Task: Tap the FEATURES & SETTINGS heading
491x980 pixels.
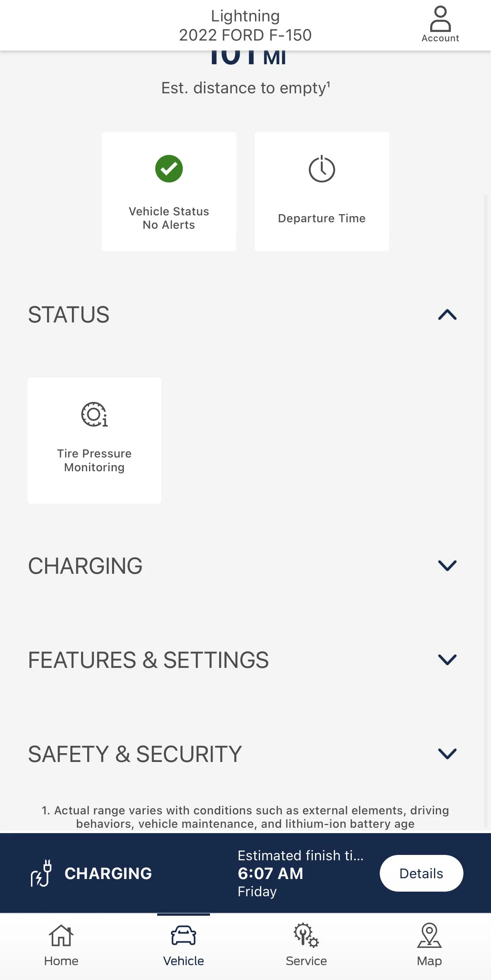Action: click(148, 660)
